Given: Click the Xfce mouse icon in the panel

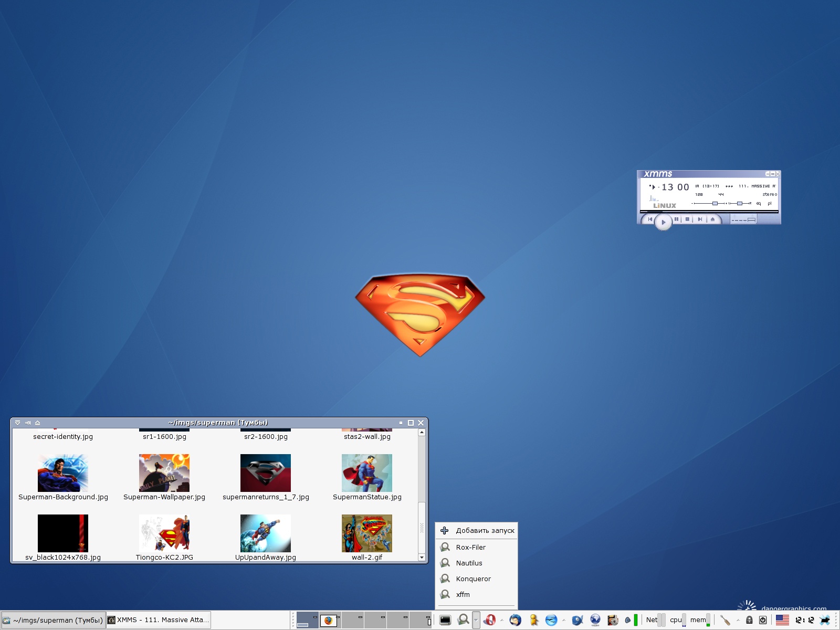Looking at the screenshot, I should [x=825, y=620].
